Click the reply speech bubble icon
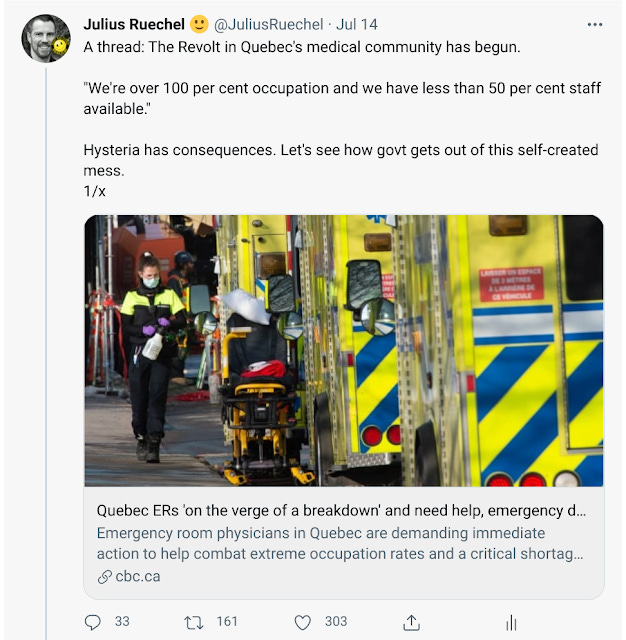Screen dimensions: 626x640 [x=93, y=622]
